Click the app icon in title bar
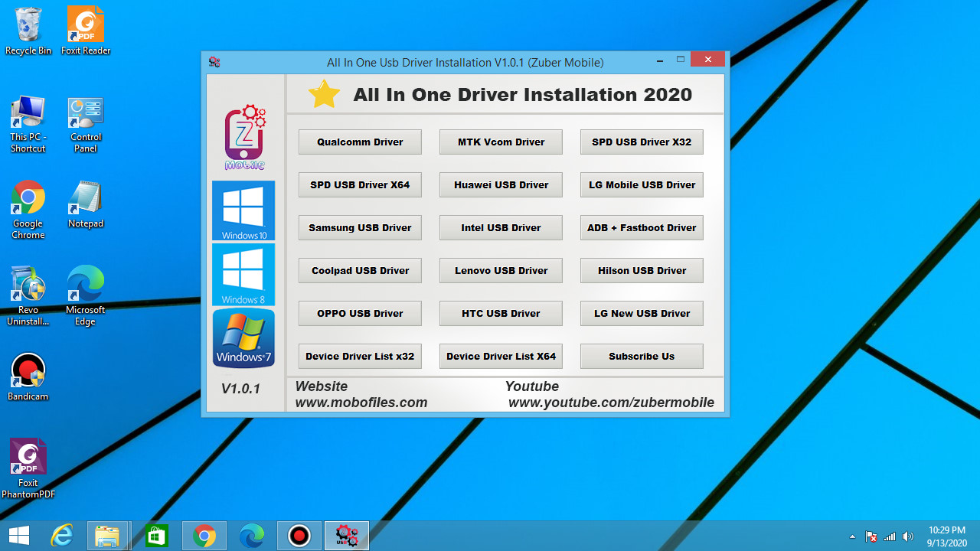The image size is (980, 551). 214,62
